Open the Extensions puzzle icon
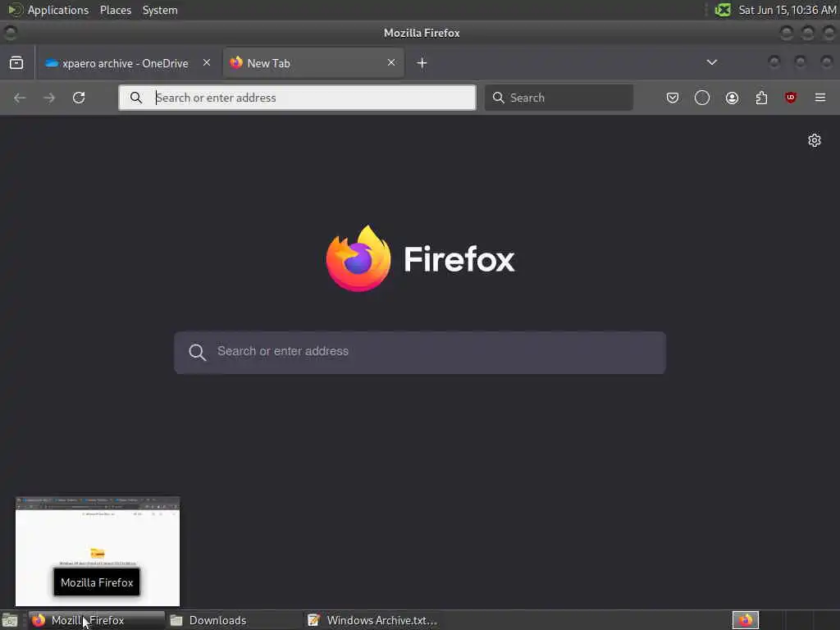Image resolution: width=840 pixels, height=630 pixels. click(x=761, y=98)
